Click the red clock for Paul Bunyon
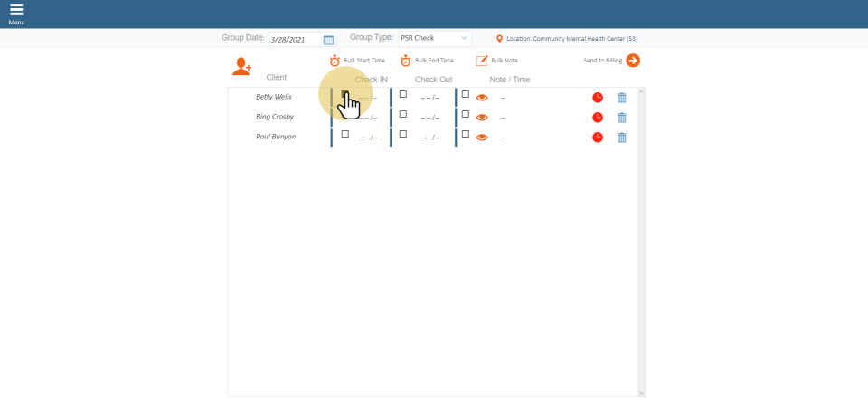The image size is (868, 400). (598, 138)
